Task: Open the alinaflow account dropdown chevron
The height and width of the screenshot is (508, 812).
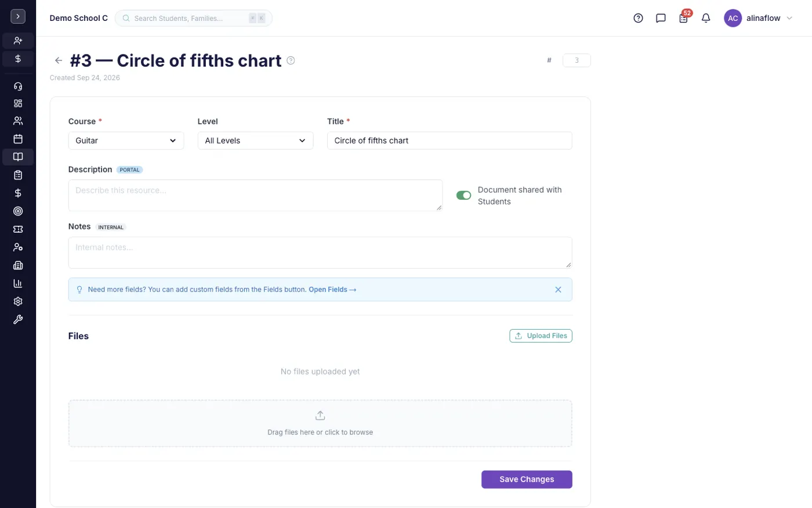Action: tap(789, 18)
